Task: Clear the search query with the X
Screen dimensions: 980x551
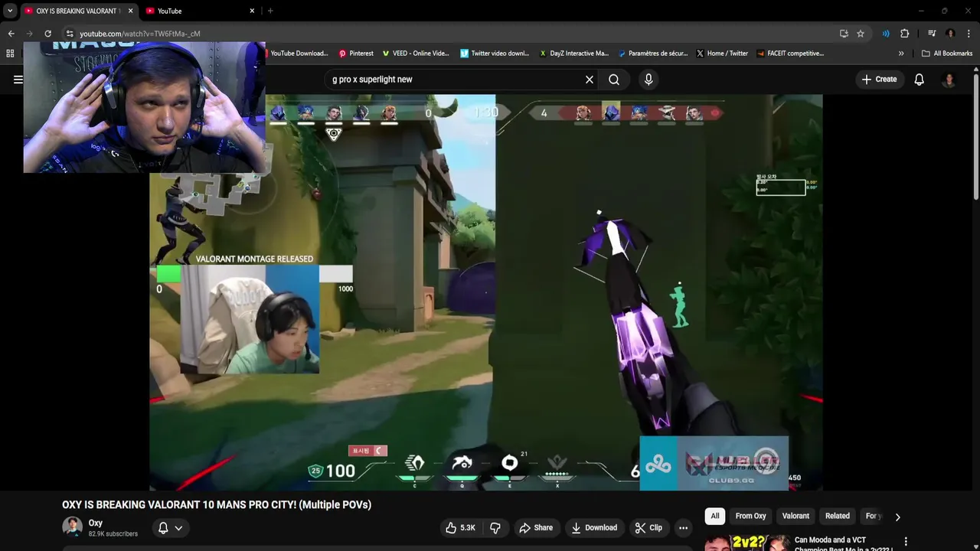Action: pos(590,80)
